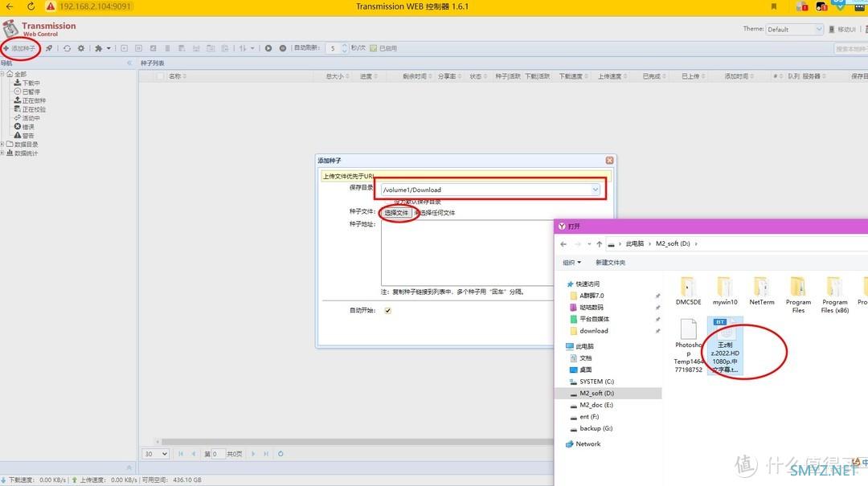Open settings via toolbar gear icon

click(x=81, y=48)
